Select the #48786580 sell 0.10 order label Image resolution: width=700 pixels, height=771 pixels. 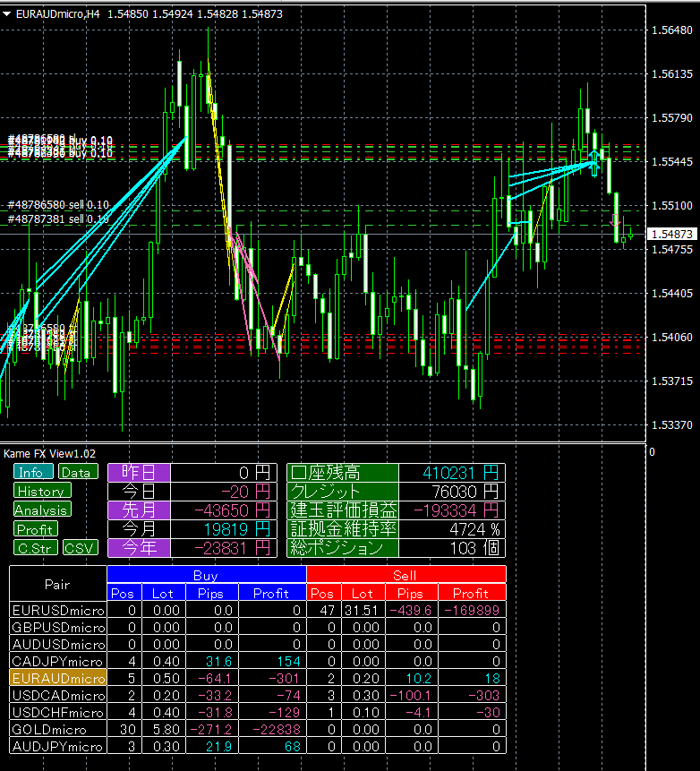(x=58, y=204)
